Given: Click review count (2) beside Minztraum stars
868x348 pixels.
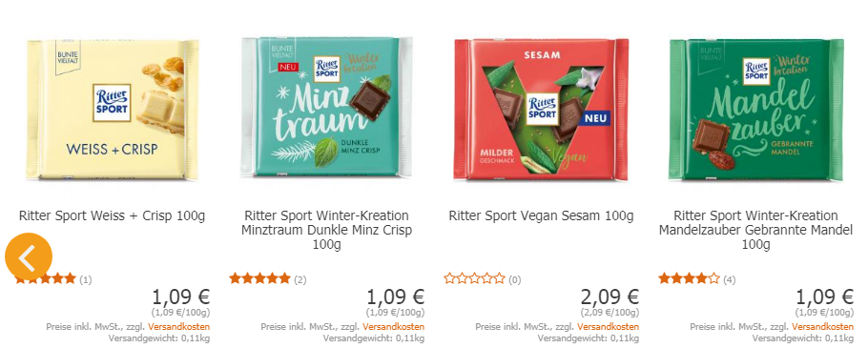Looking at the screenshot, I should coord(300,280).
